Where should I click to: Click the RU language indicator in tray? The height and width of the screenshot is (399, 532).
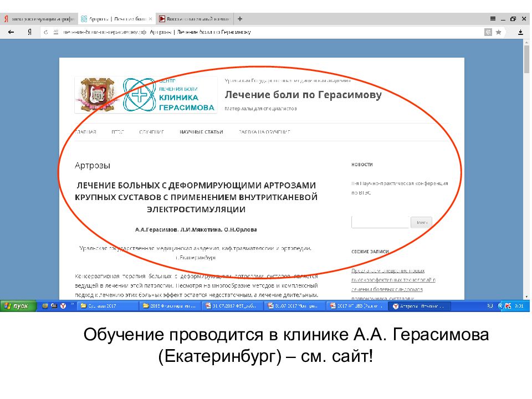pos(490,306)
